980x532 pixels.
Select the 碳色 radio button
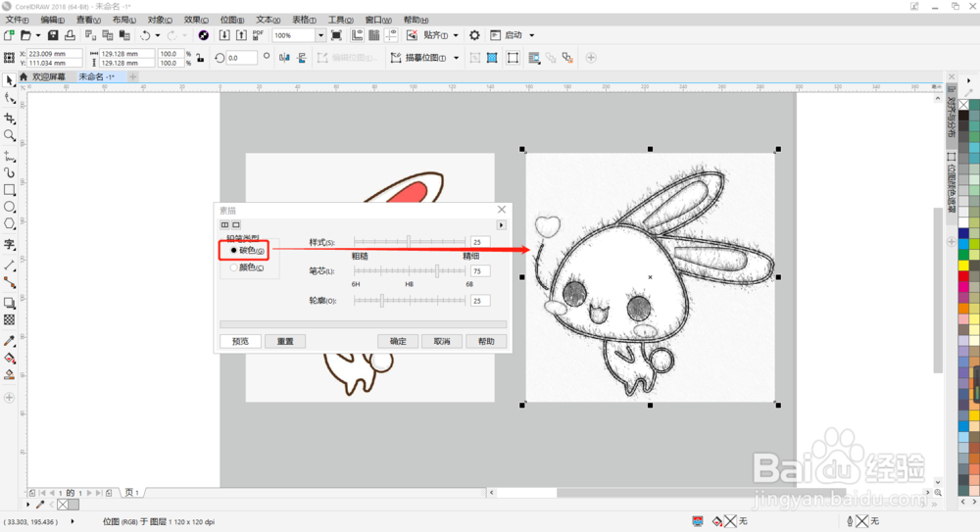pyautogui.click(x=234, y=250)
